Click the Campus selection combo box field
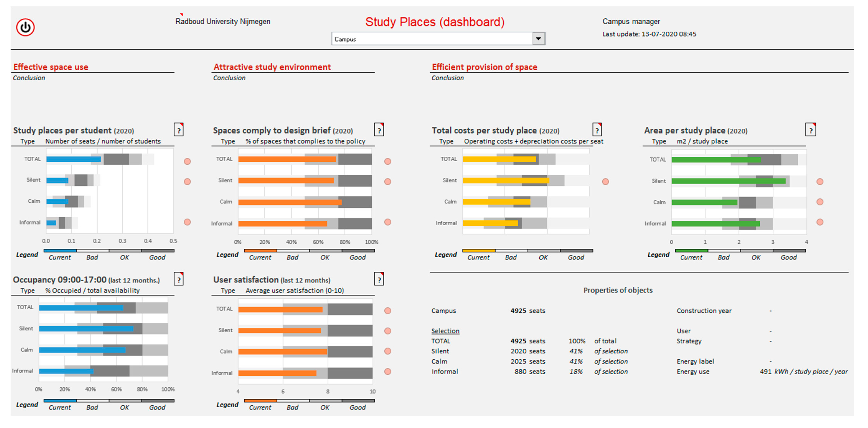Viewport: 868px width, 428px height. point(438,39)
